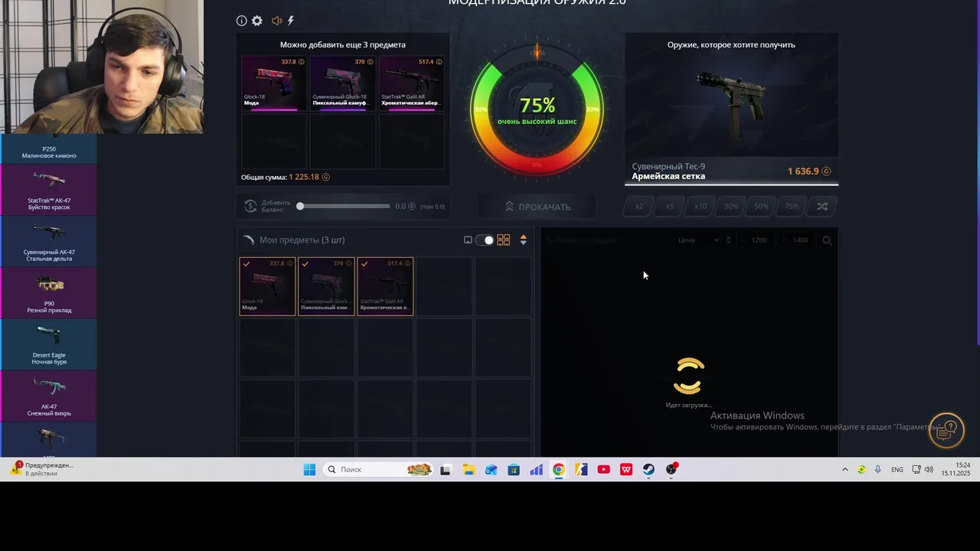Open the info icon at top left

pyautogui.click(x=242, y=21)
